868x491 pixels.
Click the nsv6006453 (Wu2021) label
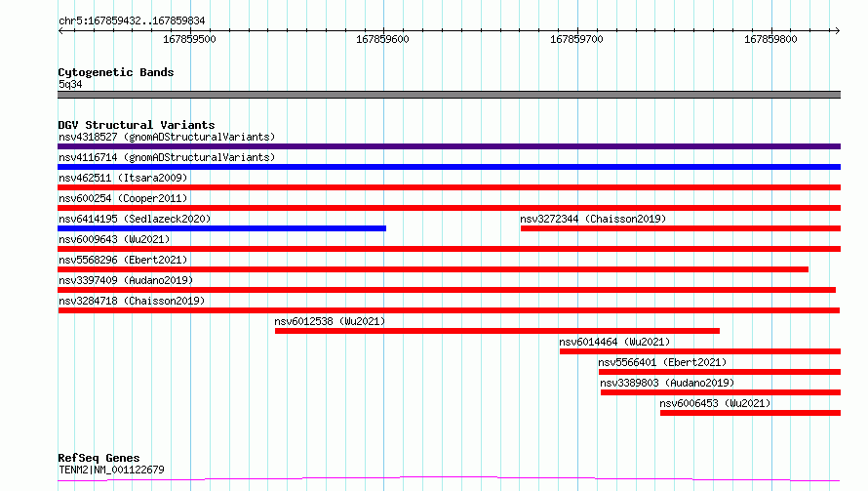(x=715, y=403)
